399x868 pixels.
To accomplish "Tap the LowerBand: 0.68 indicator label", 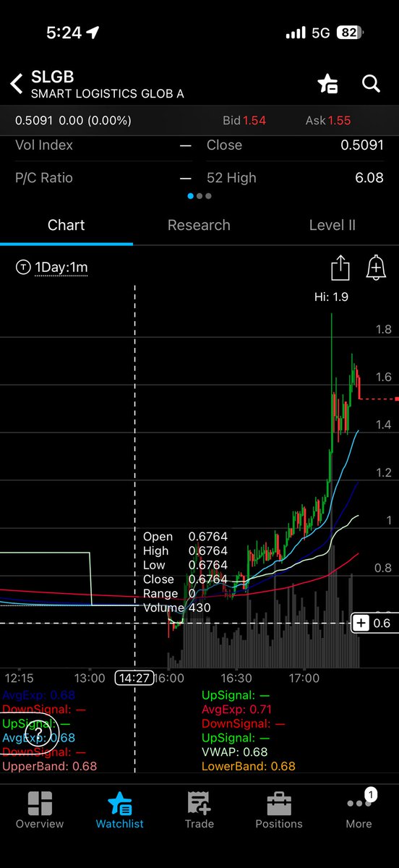I will click(248, 766).
